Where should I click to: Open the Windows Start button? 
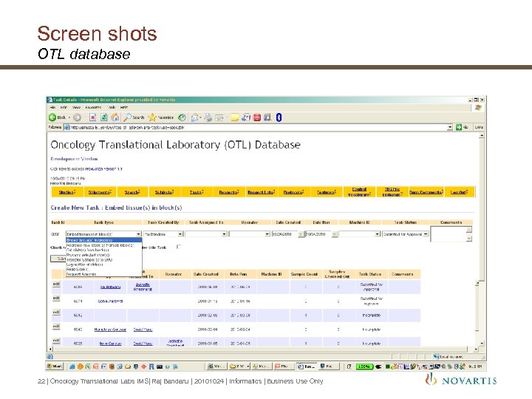point(55,366)
